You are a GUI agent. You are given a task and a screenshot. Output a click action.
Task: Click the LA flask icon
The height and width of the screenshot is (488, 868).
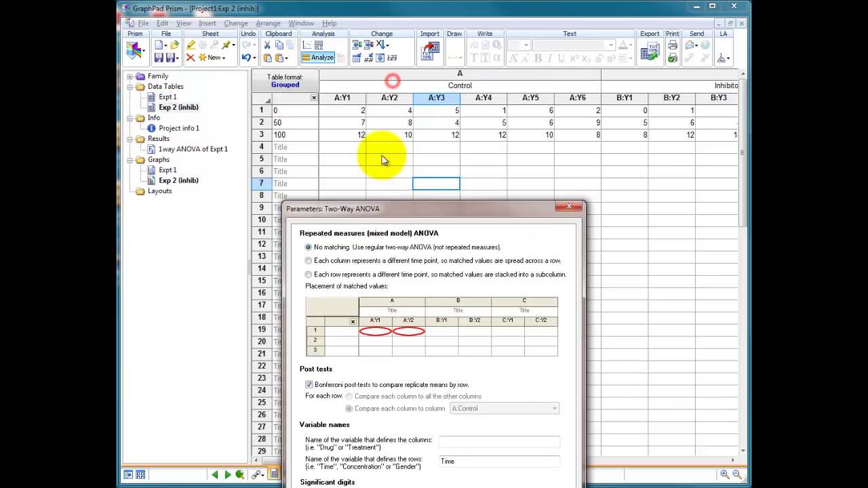(722, 58)
